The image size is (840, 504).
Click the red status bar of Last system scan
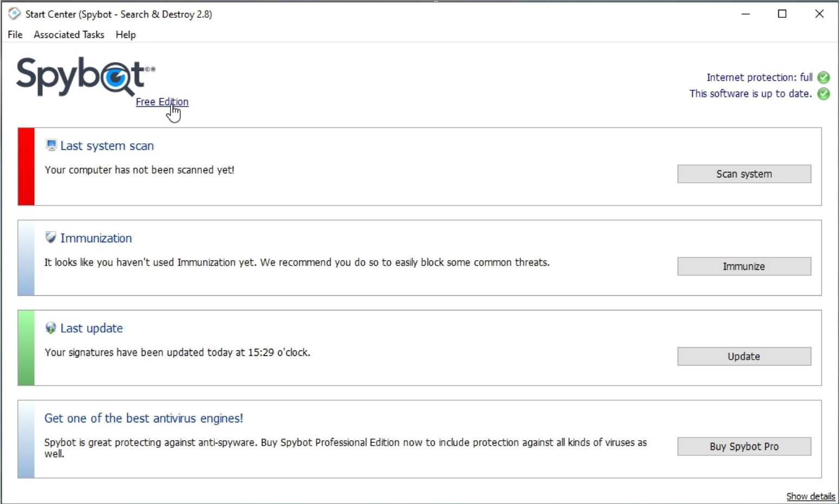tap(26, 167)
